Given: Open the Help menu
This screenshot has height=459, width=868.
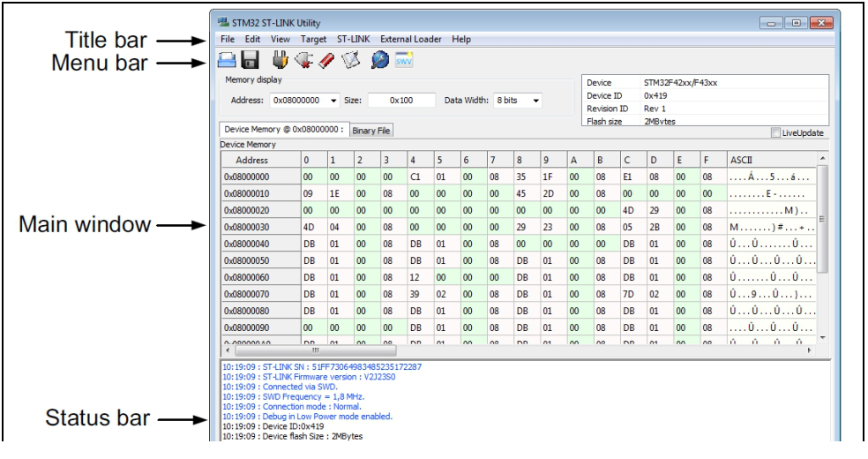Looking at the screenshot, I should coord(461,39).
